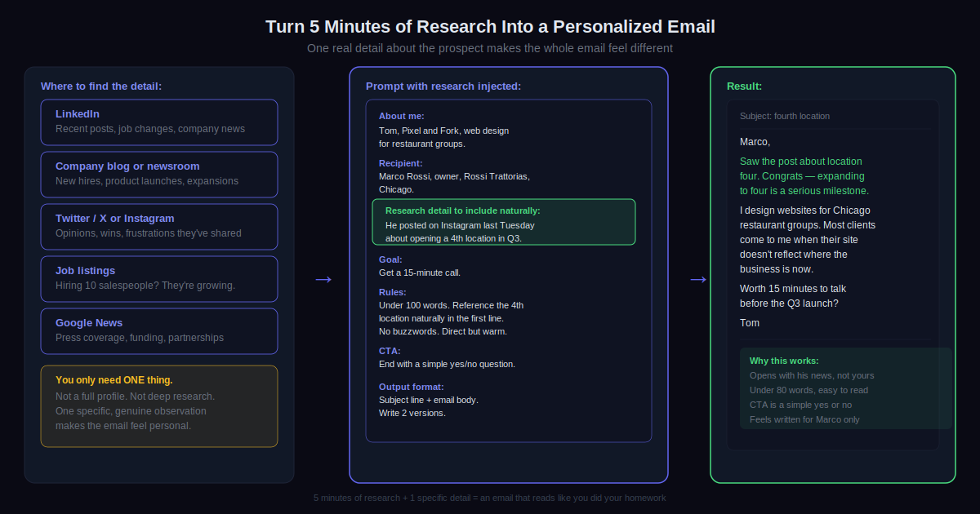Click the "Recipient:" label in the prompt

tap(401, 163)
